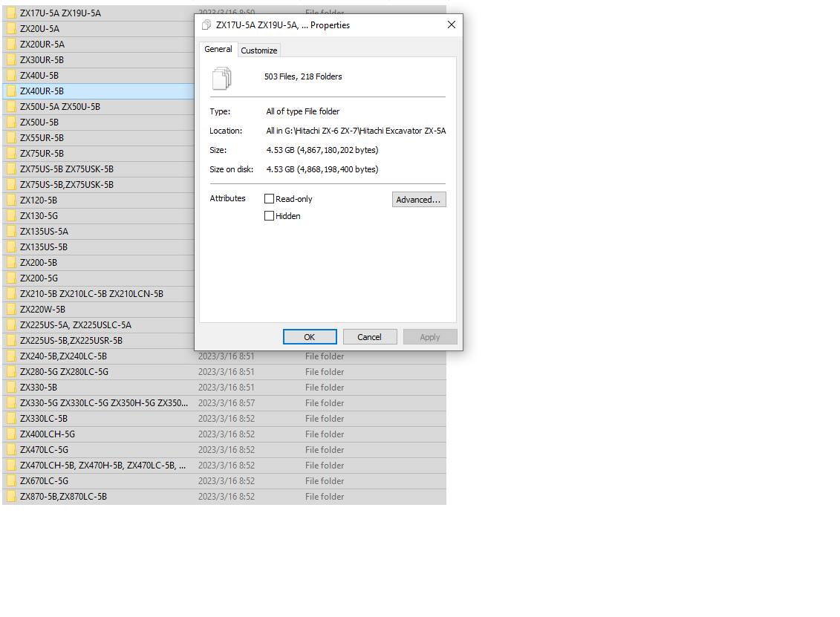The width and height of the screenshot is (840, 617).
Task: Select the ZX75US-5B,ZX75USK-5B folder name
Action: click(67, 184)
